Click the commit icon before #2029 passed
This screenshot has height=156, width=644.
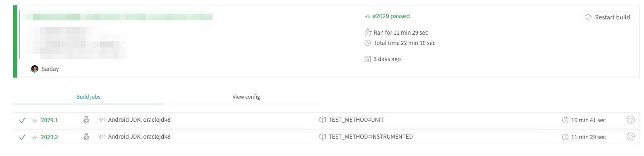tap(367, 17)
